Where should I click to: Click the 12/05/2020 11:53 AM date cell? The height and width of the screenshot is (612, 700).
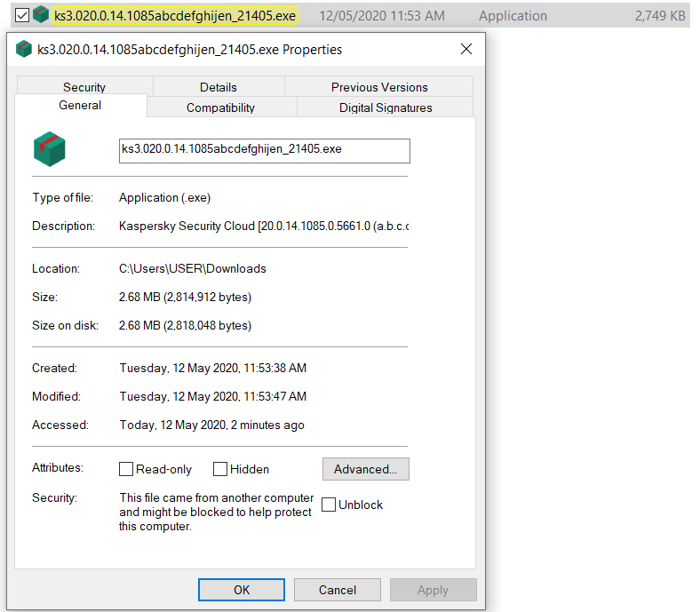point(382,16)
